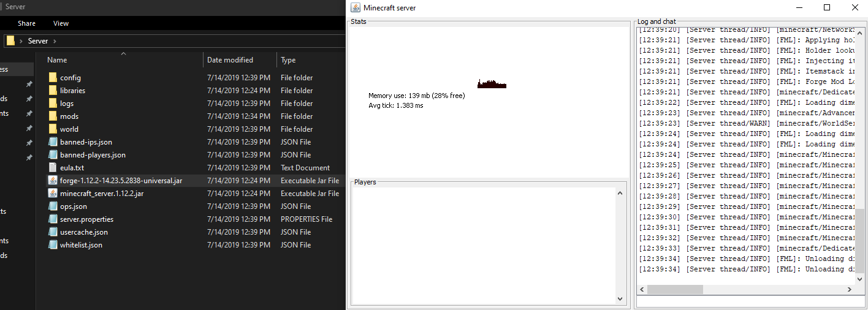Screen dimensions: 868x310
Task: Click the last log line Unloading at 12:39:34
Action: pos(747,269)
